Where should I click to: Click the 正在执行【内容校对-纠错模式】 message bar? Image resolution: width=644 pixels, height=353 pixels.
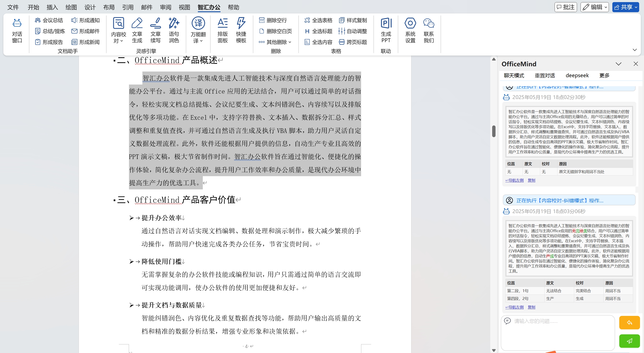pyautogui.click(x=569, y=201)
